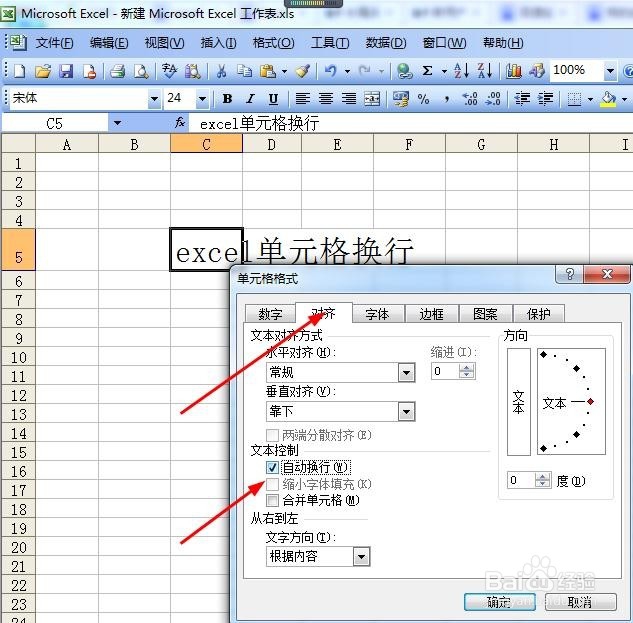The image size is (633, 623).
Task: Click the Paste clipboard icon
Action: [268, 71]
